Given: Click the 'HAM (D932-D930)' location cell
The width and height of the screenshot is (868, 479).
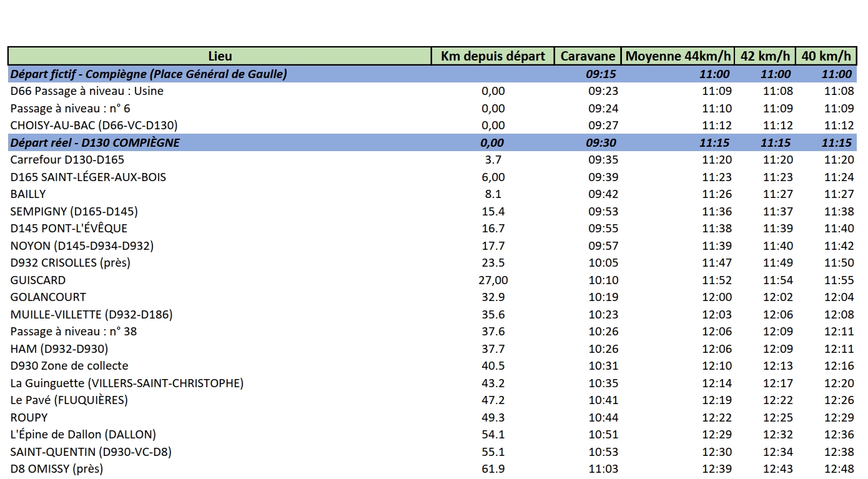Looking at the screenshot, I should [x=59, y=348].
